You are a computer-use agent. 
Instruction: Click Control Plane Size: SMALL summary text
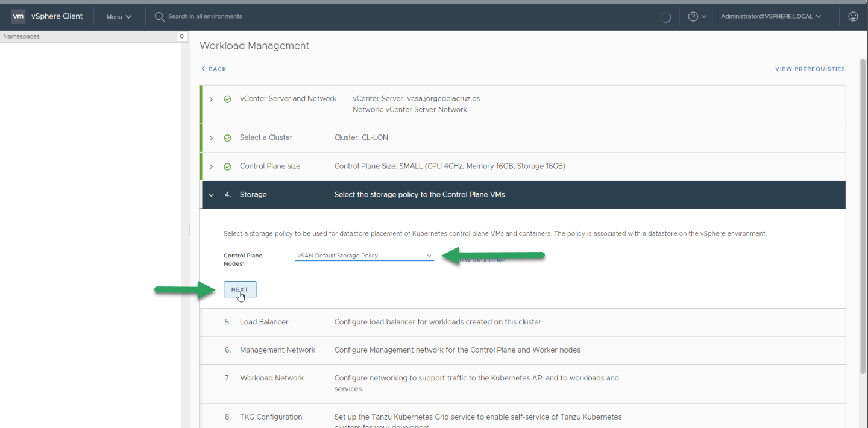pos(450,166)
